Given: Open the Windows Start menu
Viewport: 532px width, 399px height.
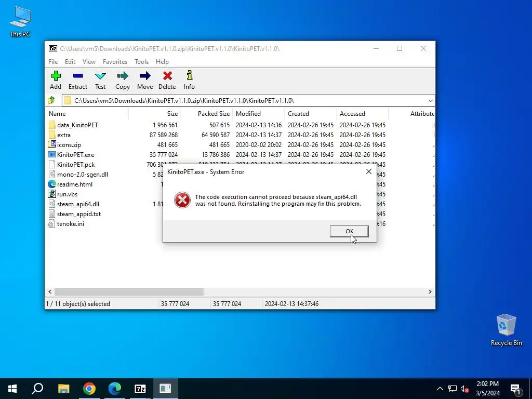Looking at the screenshot, I should point(12,389).
